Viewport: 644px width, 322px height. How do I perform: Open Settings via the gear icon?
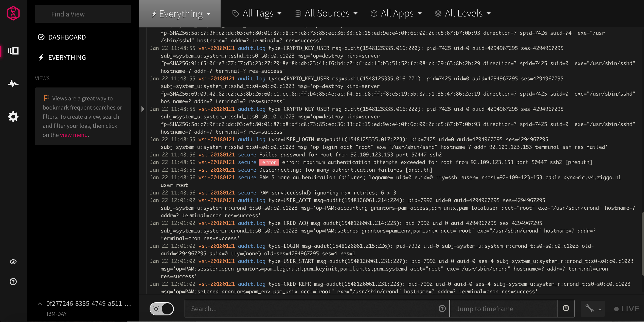[x=13, y=117]
